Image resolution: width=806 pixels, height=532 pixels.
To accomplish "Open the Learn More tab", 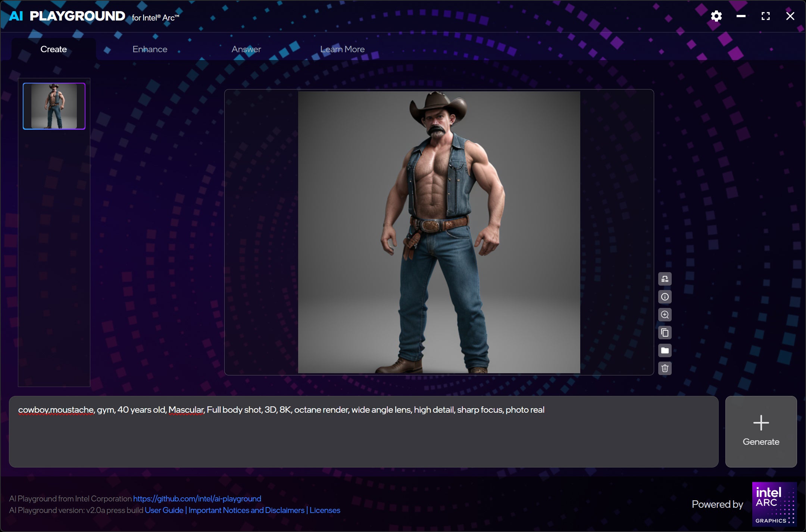I will pos(343,49).
